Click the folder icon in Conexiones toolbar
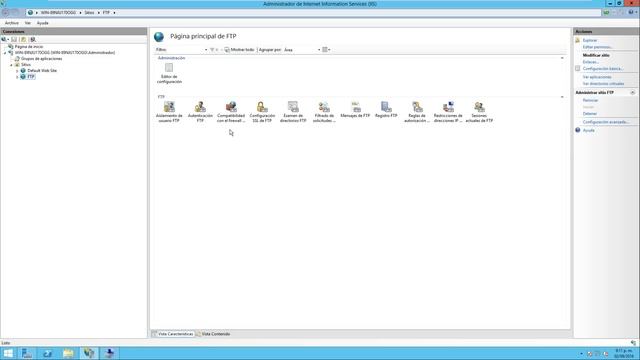The height and width of the screenshot is (360, 640). 24,40
